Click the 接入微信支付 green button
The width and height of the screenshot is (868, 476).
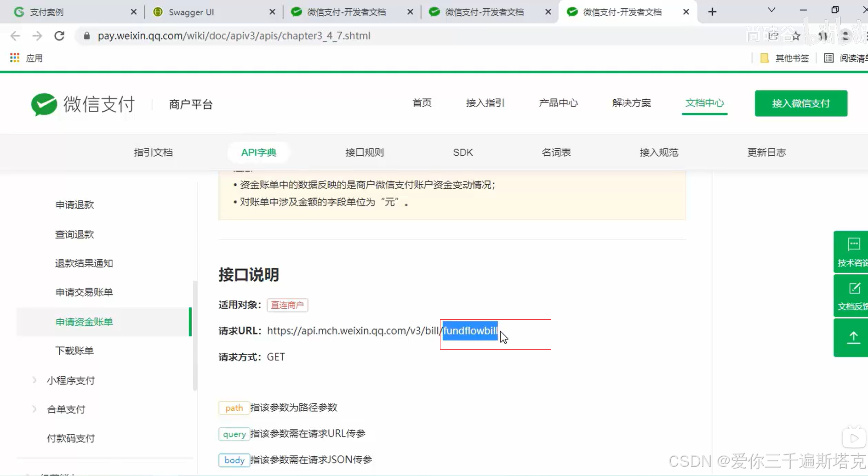pos(801,103)
